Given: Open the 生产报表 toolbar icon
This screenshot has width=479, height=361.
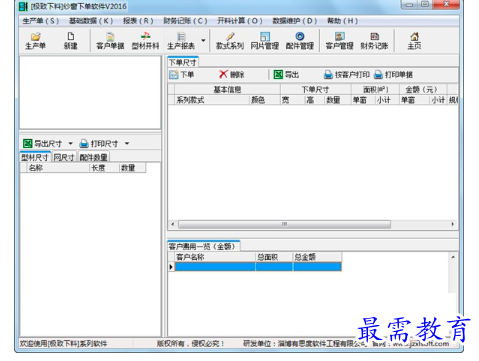Looking at the screenshot, I should pos(181,41).
